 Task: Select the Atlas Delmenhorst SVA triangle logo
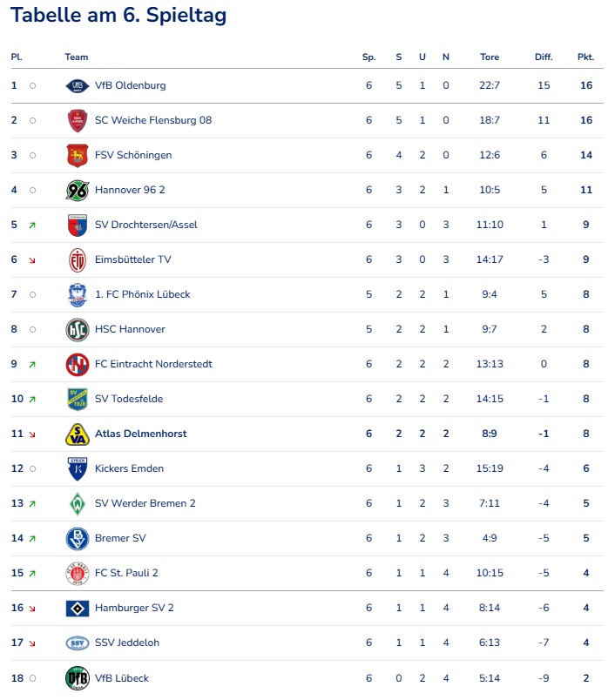point(78,434)
